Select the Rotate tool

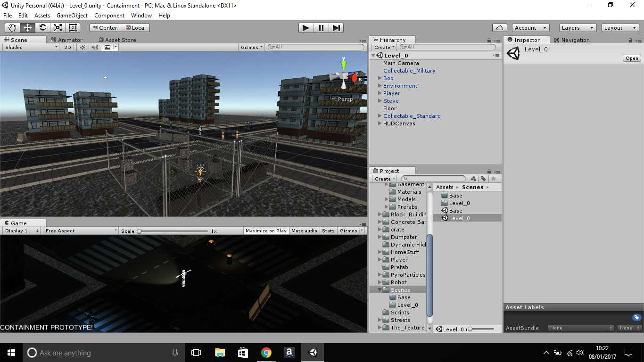[42, 27]
